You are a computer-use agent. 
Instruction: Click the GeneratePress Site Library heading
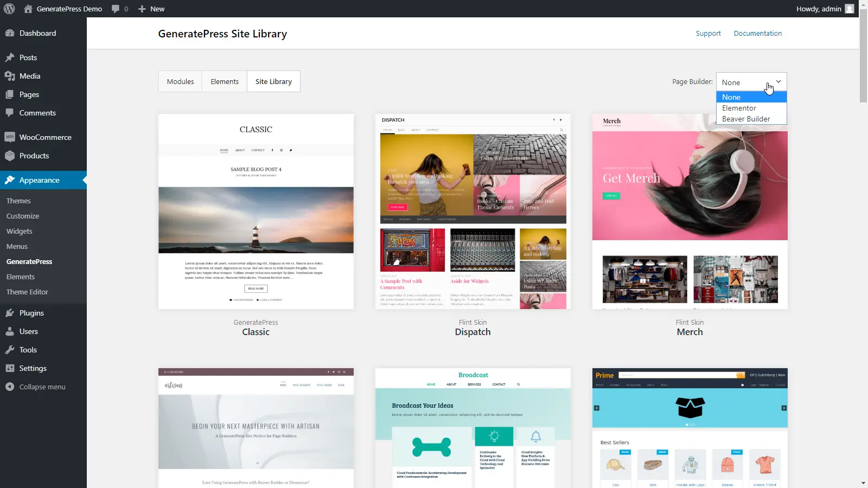222,34
